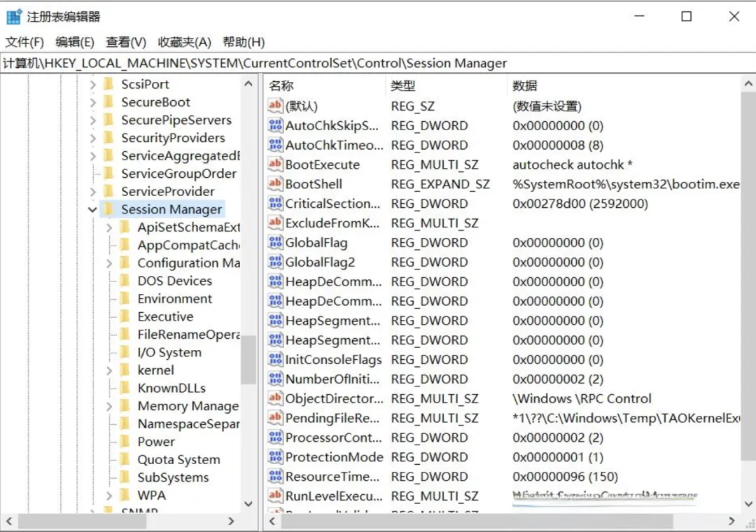This screenshot has width=756, height=532.
Task: Expand the Configuration Ma subkey
Action: click(x=109, y=263)
